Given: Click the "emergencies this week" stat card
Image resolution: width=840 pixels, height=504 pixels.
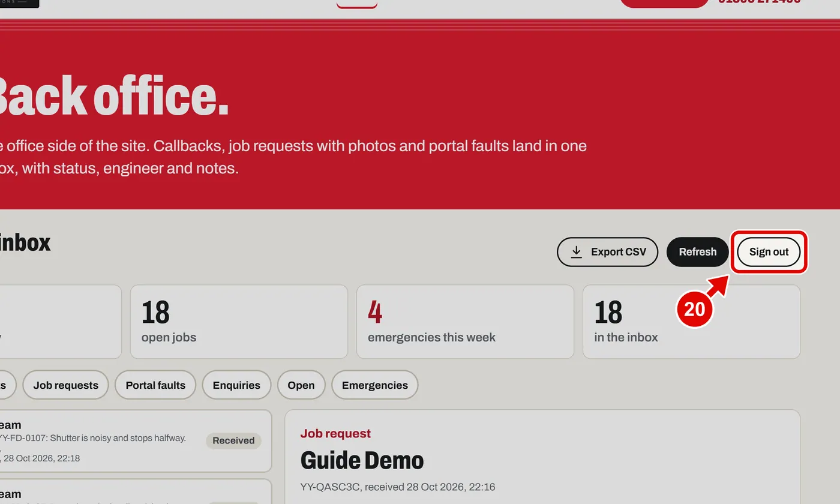Looking at the screenshot, I should tap(465, 322).
